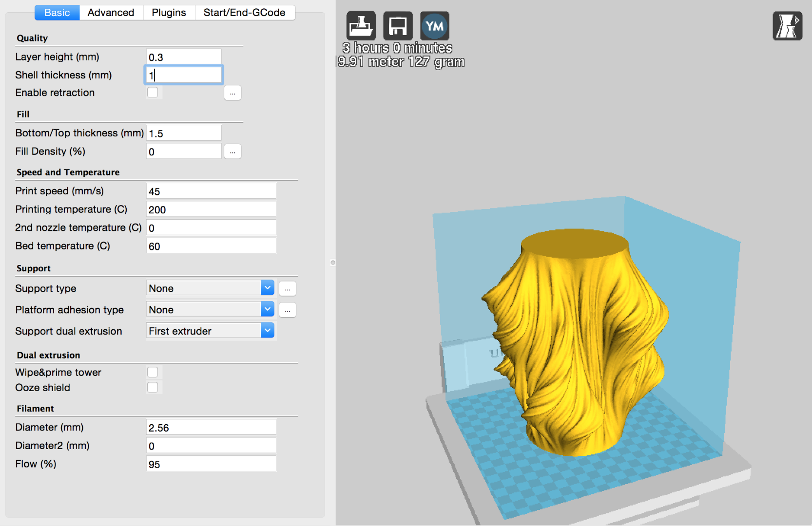Open the Load model file icon
The image size is (812, 526).
point(361,26)
